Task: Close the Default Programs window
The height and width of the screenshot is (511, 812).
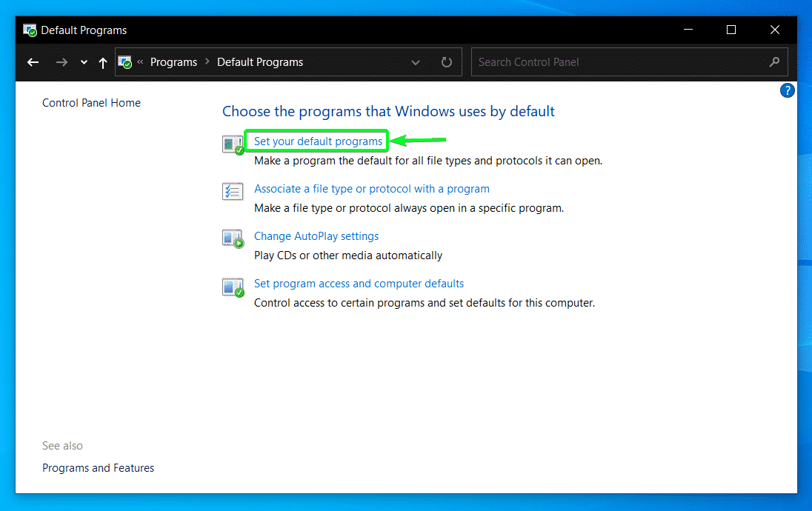Action: (x=775, y=30)
